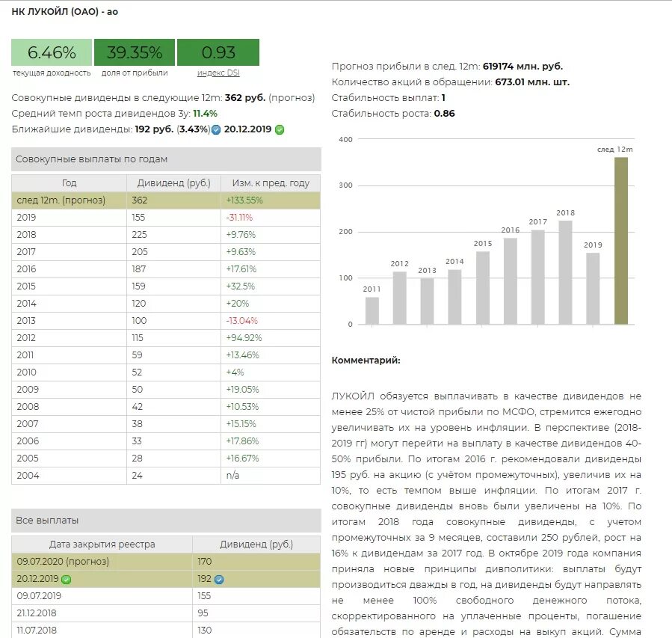Click green checkmark in the 20.12.2019 table row
Image resolution: width=672 pixels, height=638 pixels.
pos(66,579)
